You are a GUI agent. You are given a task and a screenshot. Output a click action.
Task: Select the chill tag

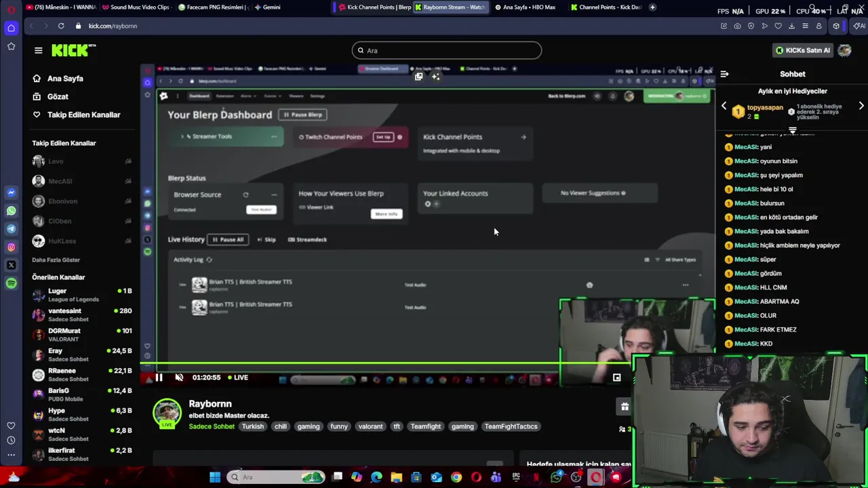coord(281,426)
